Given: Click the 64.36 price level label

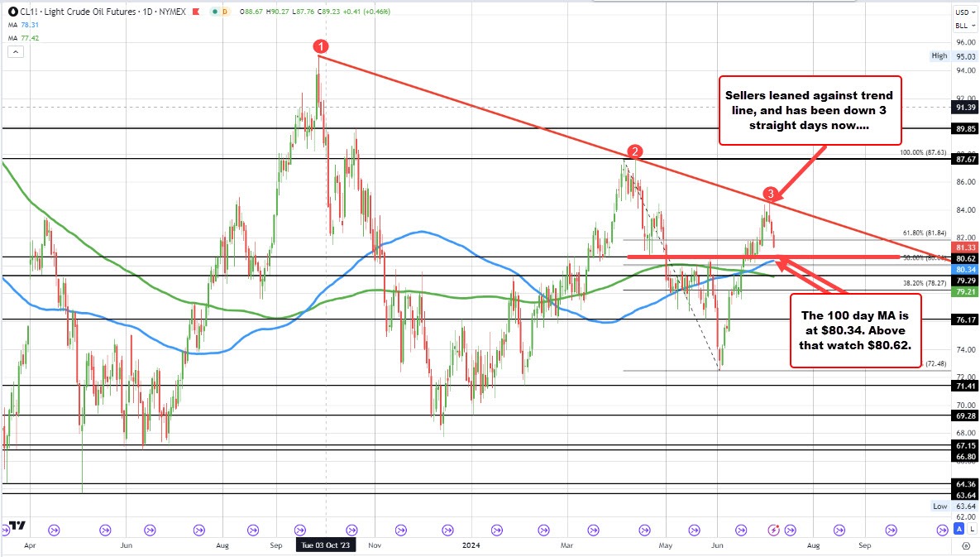Looking at the screenshot, I should 966,484.
